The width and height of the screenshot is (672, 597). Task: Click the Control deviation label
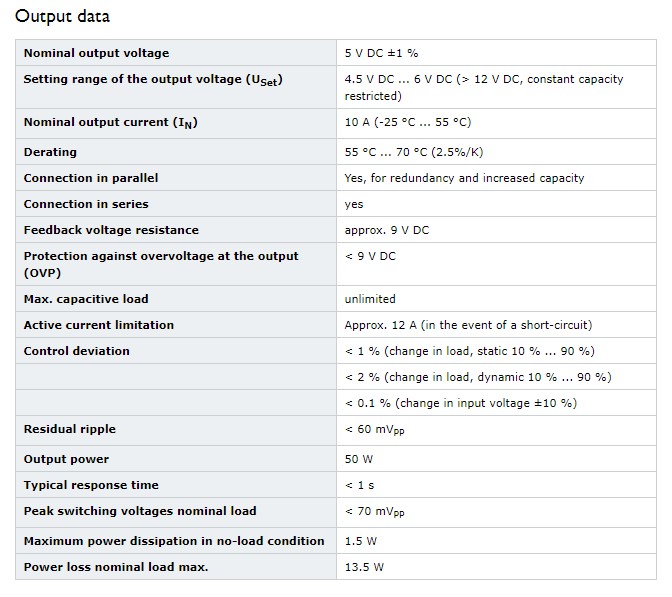click(77, 351)
